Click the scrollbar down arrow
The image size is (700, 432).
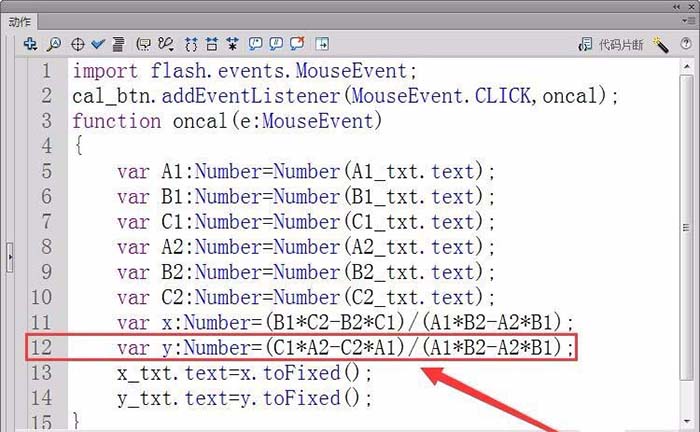687,421
